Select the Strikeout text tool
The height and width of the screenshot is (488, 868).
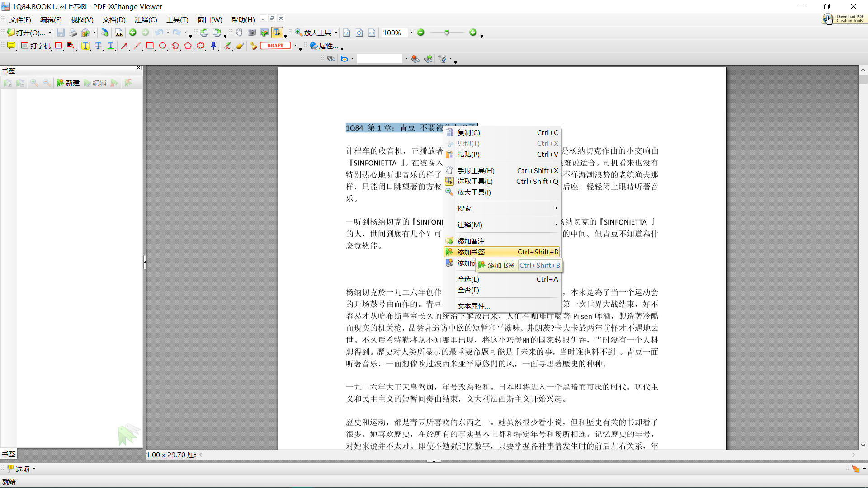point(98,46)
